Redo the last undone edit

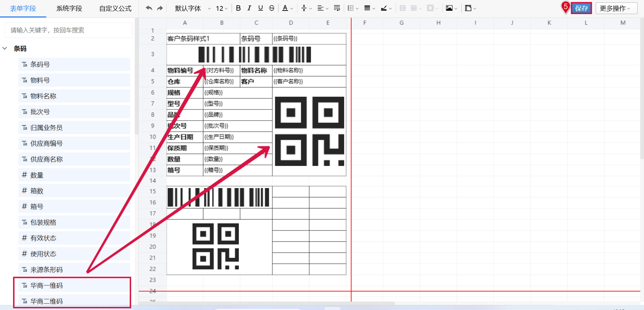[160, 8]
